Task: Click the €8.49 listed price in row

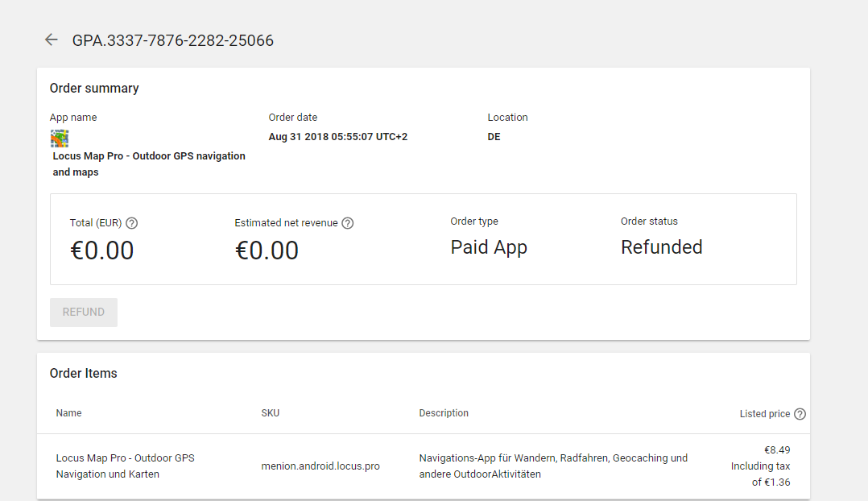Action: pyautogui.click(x=776, y=450)
